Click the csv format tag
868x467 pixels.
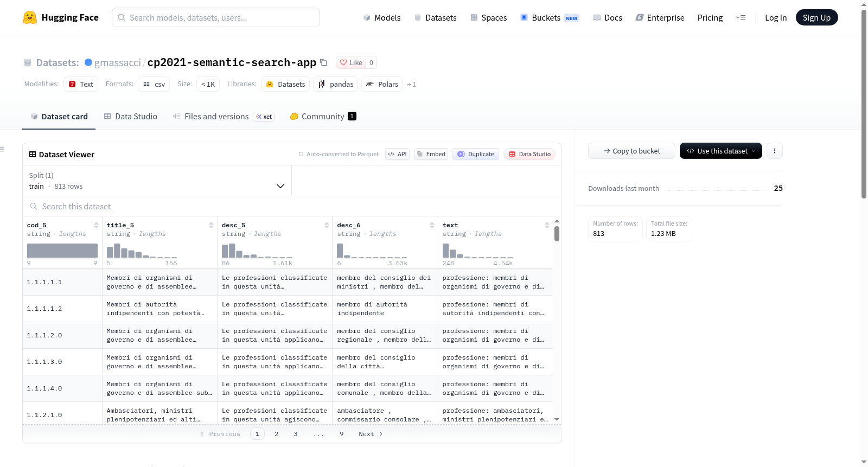(x=154, y=84)
